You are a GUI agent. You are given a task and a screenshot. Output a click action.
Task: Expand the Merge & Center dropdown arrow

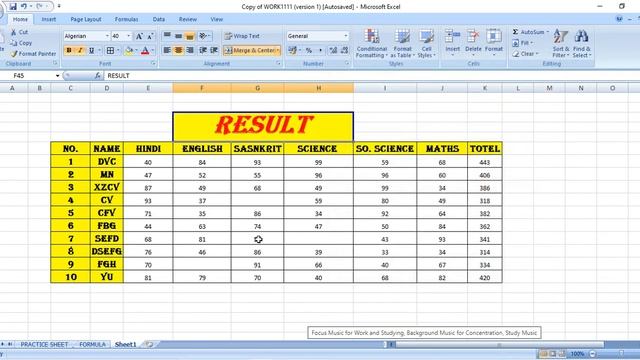[x=278, y=50]
